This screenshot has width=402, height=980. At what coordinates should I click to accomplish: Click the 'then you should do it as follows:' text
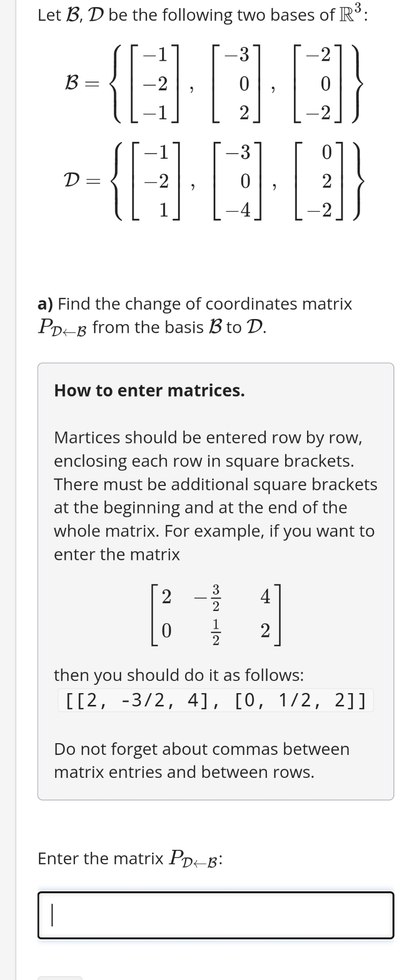coord(179,675)
